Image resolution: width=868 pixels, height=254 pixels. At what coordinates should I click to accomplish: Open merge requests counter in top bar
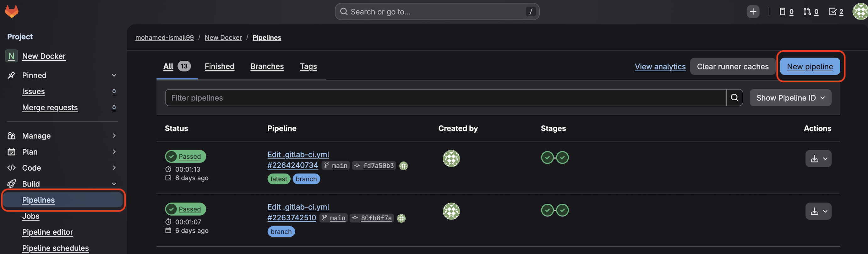(811, 11)
